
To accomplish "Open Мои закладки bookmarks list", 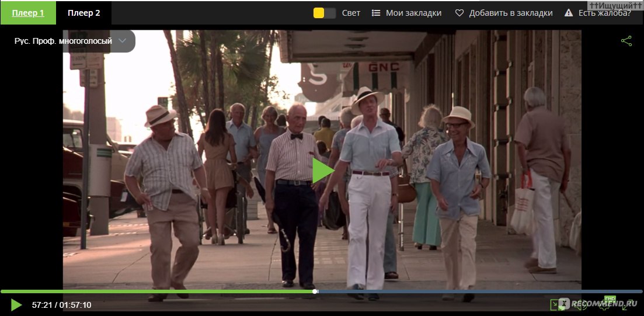I will pyautogui.click(x=413, y=13).
